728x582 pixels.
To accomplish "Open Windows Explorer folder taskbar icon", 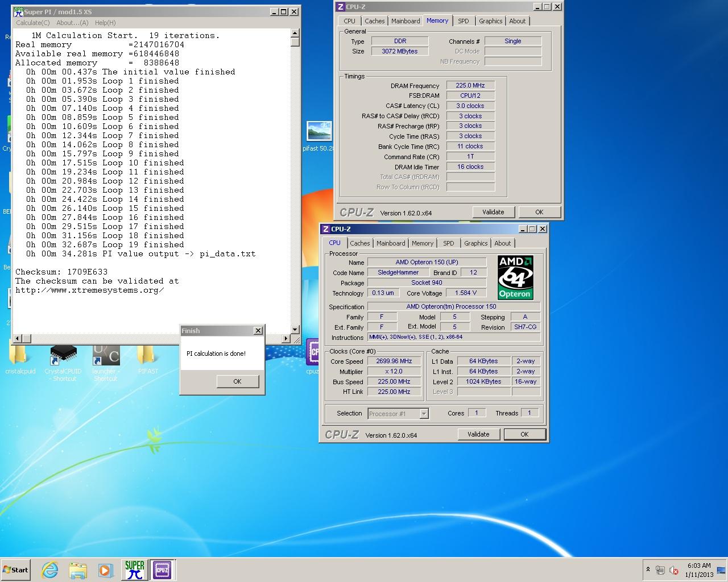I will tap(78, 570).
